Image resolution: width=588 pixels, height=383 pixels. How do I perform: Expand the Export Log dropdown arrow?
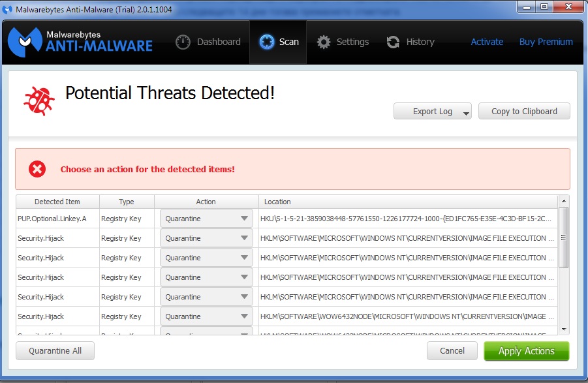(466, 113)
